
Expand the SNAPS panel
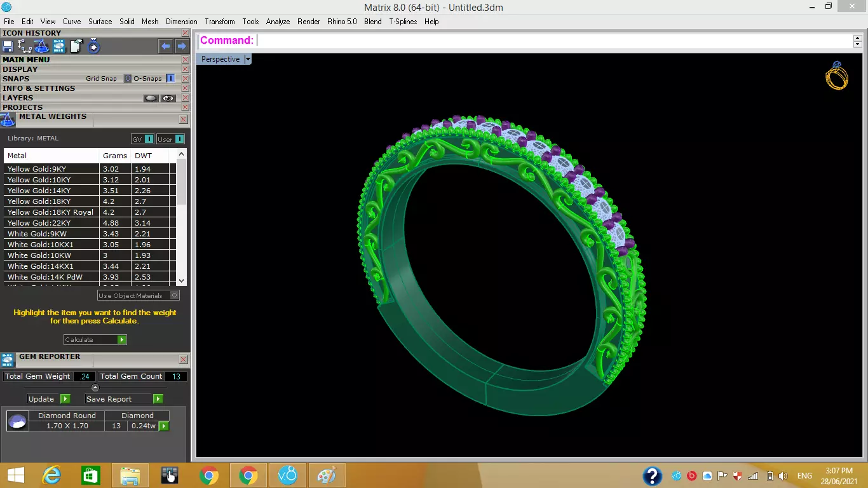(16, 79)
